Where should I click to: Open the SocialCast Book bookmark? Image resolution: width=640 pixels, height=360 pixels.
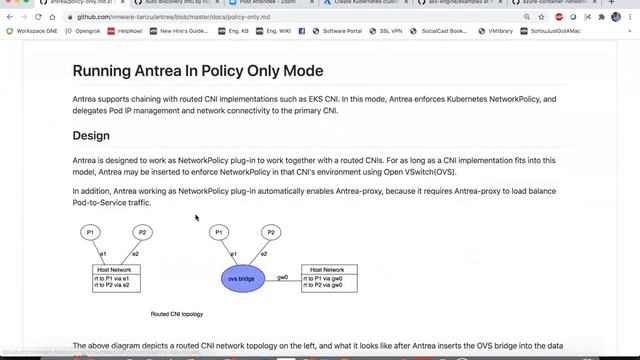tap(439, 31)
